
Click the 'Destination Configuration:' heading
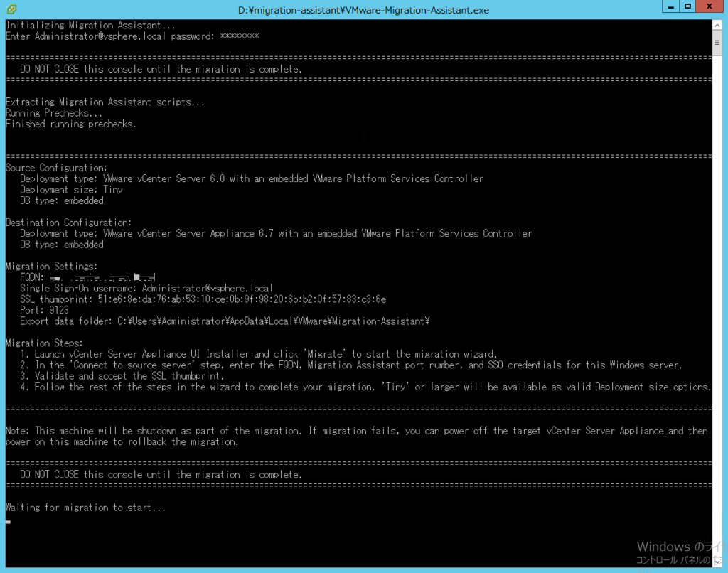point(68,223)
